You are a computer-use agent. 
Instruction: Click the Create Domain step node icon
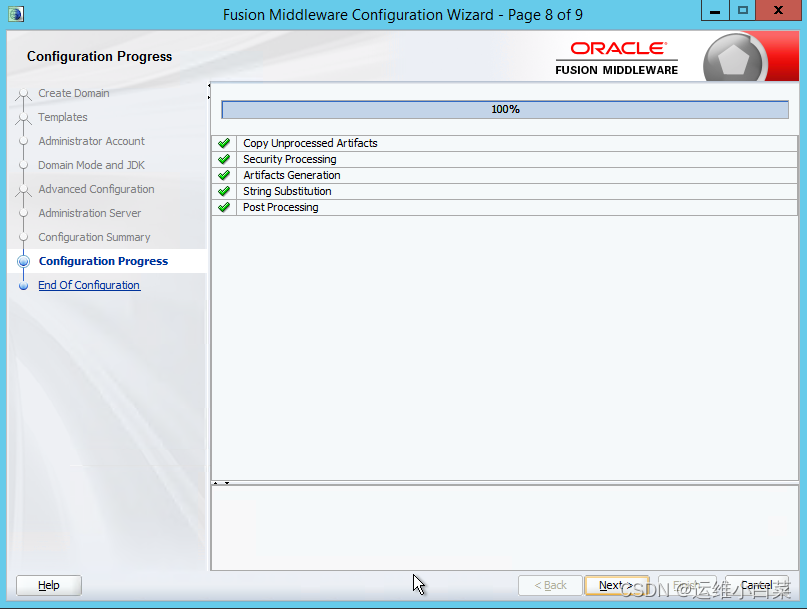click(23, 94)
